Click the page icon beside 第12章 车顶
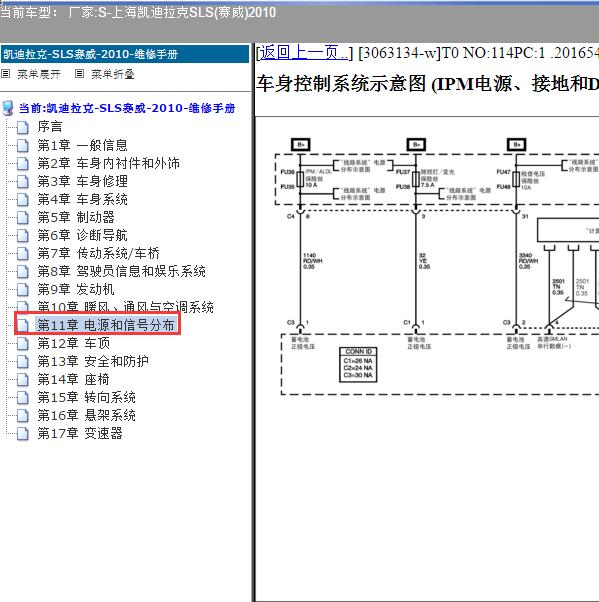 point(23,344)
